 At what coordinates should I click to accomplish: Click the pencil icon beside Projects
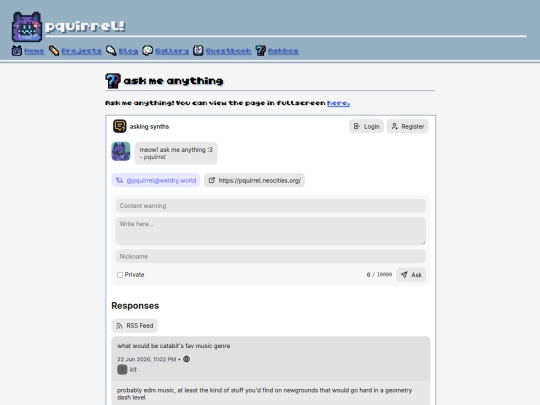[x=54, y=51]
